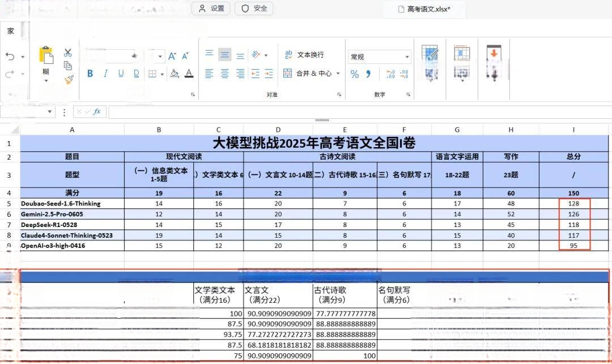
Task: Select the row 5 header
Action: (9, 203)
